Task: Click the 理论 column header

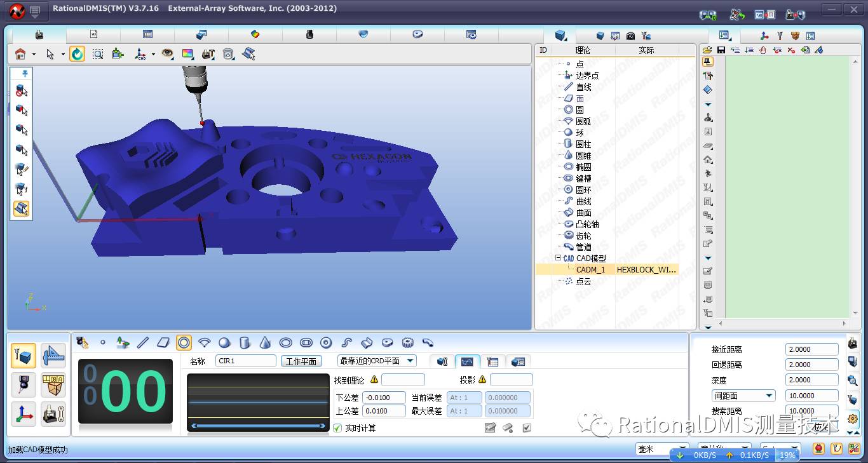Action: tap(583, 50)
